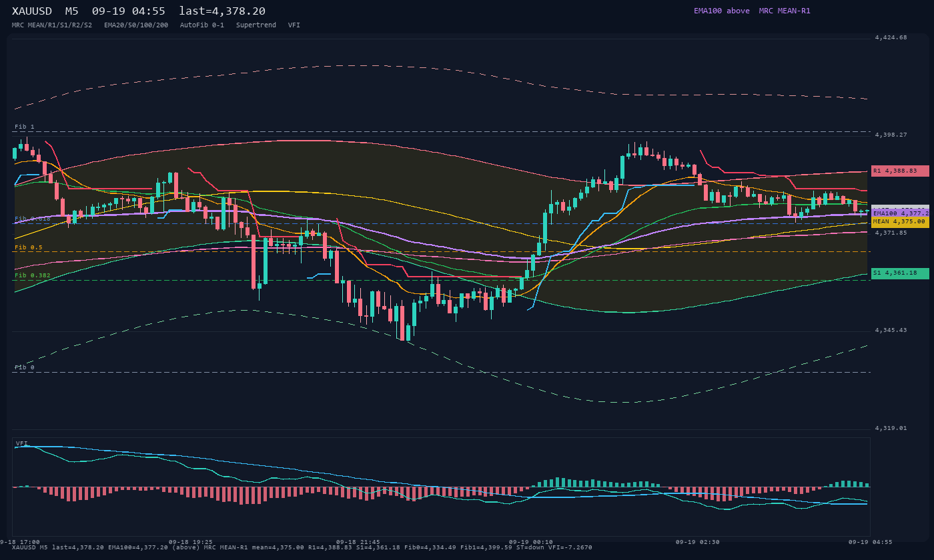Click the 4,398.27 price axis label
This screenshot has height=560, width=934.
[891, 135]
